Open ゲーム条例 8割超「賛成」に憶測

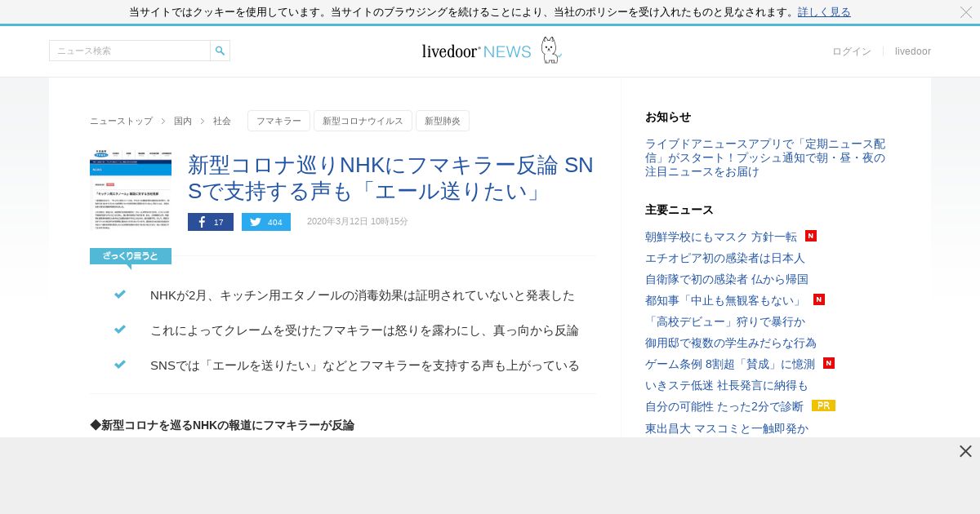tap(730, 364)
